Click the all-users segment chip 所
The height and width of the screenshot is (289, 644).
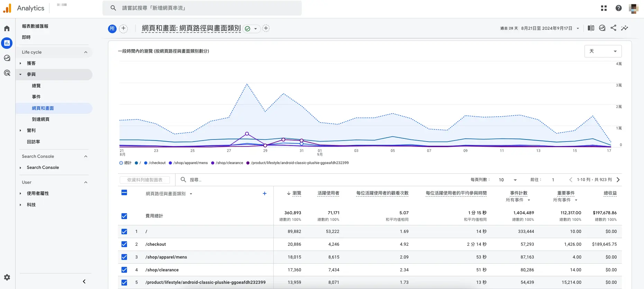click(x=112, y=29)
